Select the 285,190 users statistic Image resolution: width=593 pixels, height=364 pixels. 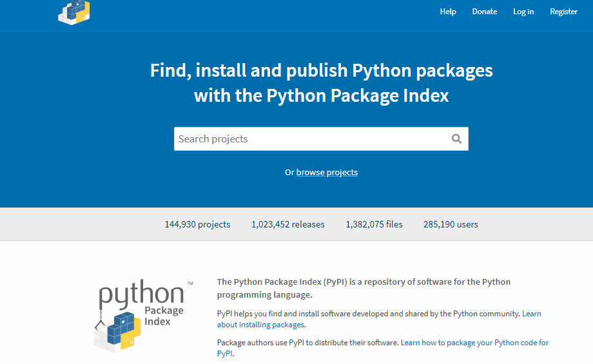click(x=451, y=225)
